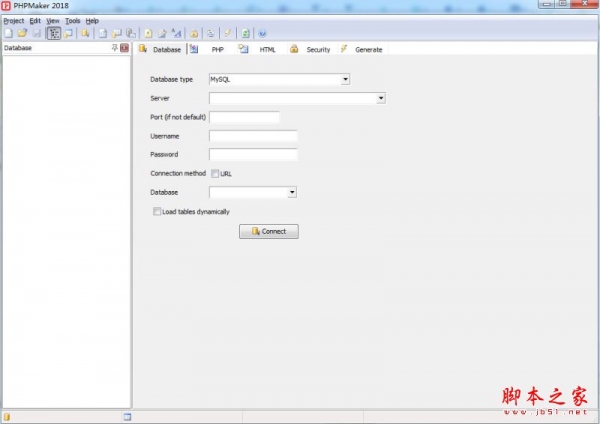600x424 pixels.
Task: Click the window icon in status bar
Action: click(127, 417)
